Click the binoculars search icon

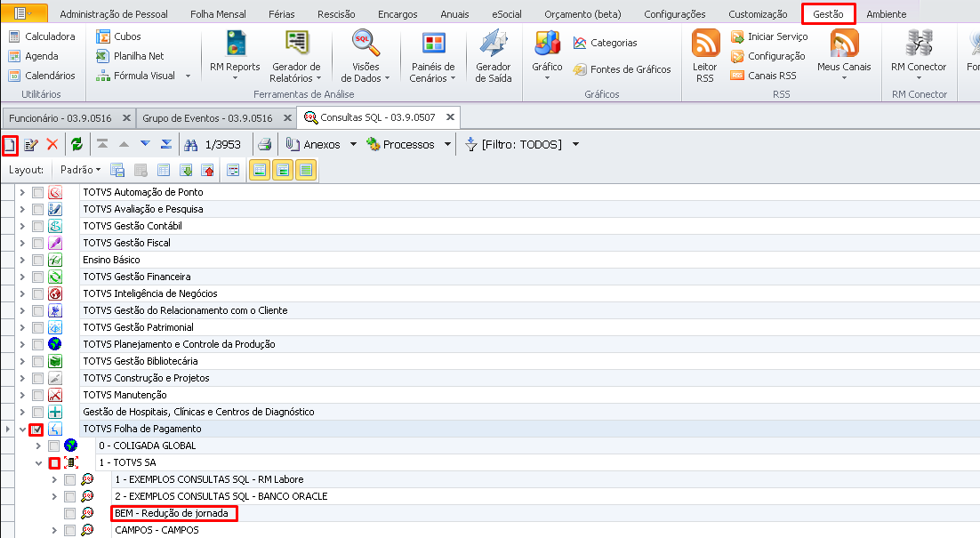[191, 145]
